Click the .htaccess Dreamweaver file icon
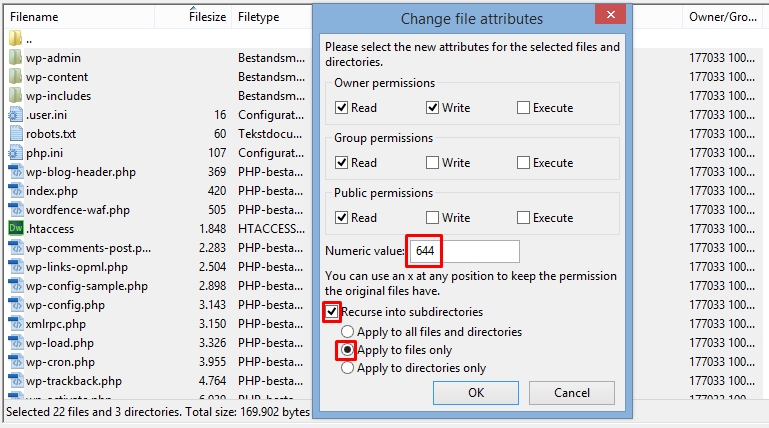The image size is (769, 428). 16,228
